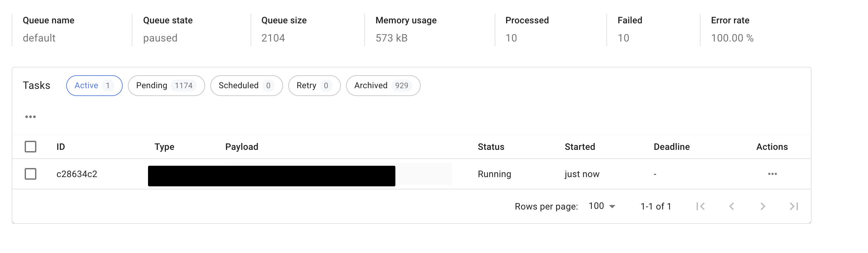The height and width of the screenshot is (253, 868).
Task: Jump to the first page of tasks
Action: coord(700,206)
